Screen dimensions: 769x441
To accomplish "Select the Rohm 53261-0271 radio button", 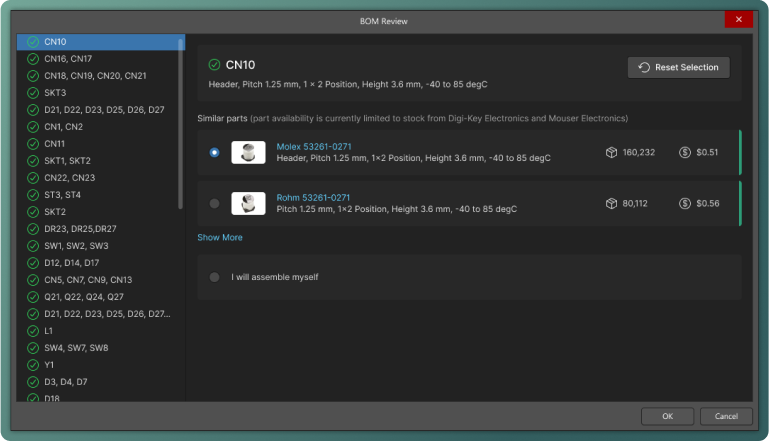I will click(x=214, y=203).
